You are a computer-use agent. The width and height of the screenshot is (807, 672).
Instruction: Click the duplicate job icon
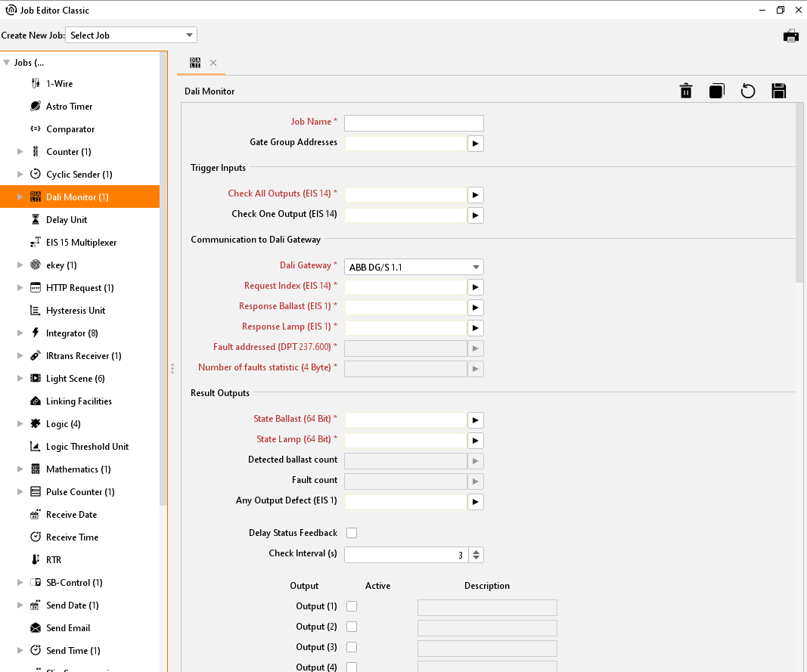point(716,91)
